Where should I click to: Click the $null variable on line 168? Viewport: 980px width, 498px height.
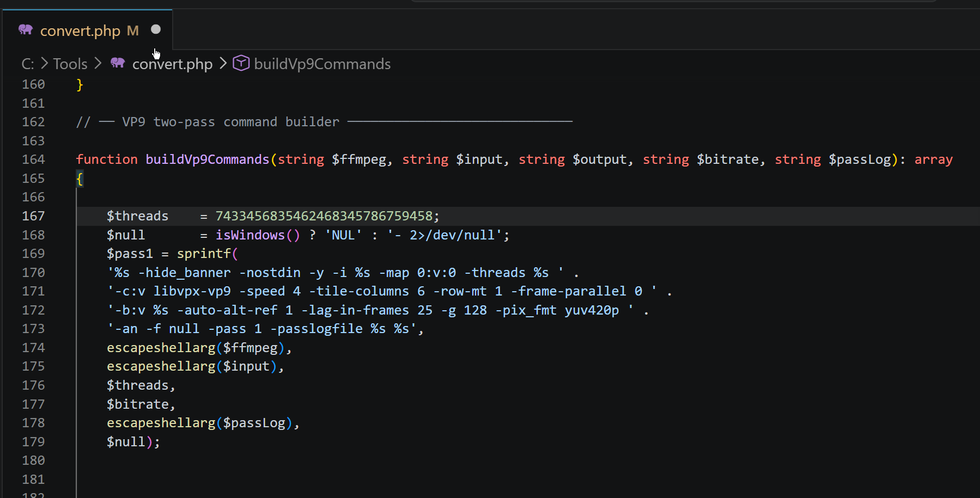pyautogui.click(x=126, y=235)
